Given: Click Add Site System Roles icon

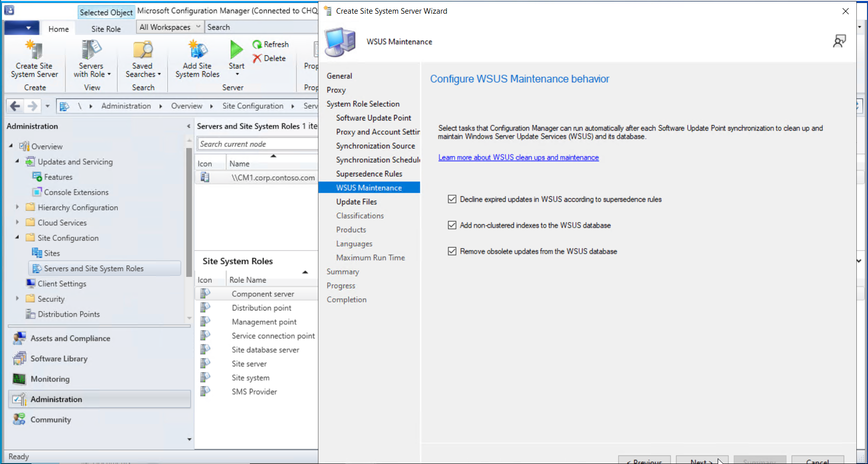Looking at the screenshot, I should tap(198, 50).
